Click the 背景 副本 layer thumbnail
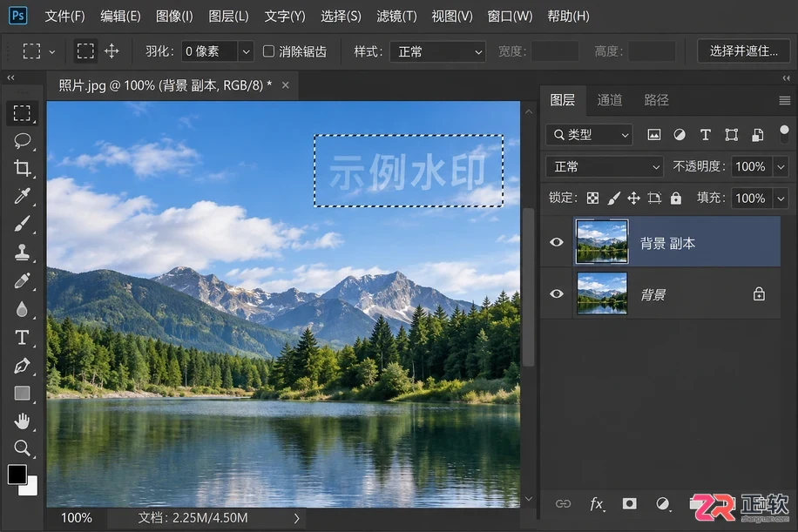Image resolution: width=798 pixels, height=532 pixels. pos(602,241)
